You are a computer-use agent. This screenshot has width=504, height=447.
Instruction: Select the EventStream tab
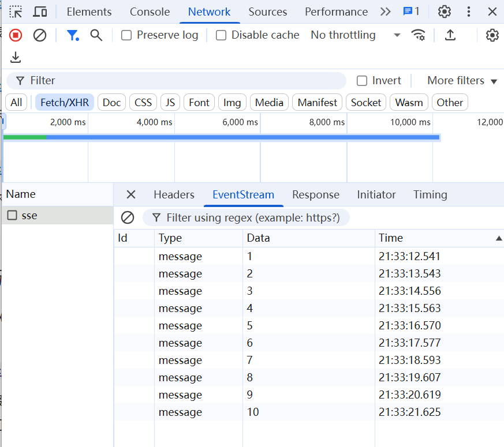[x=243, y=194]
